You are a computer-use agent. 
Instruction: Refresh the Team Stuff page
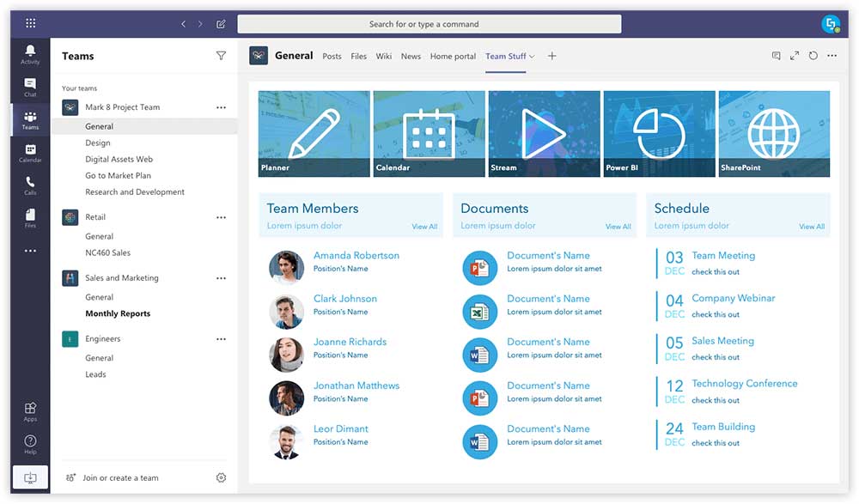pos(813,55)
